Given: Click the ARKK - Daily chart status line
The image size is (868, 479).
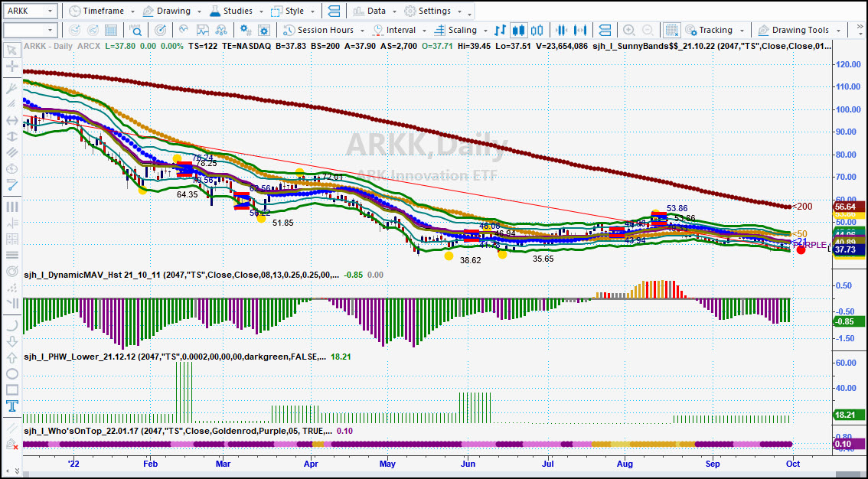Looking at the screenshot, I should tap(427, 47).
